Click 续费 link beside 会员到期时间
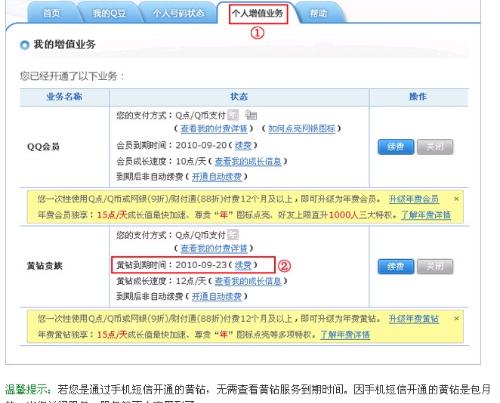This screenshot has width=500, height=403. (x=243, y=145)
